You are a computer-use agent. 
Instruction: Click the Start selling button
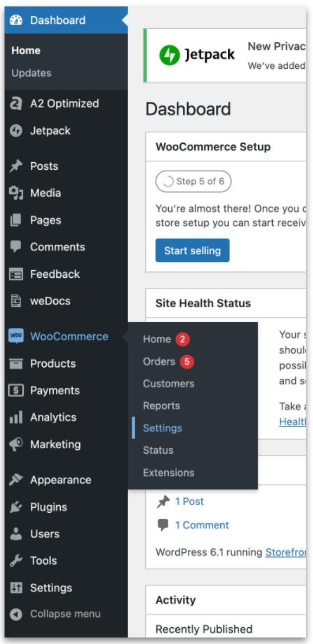click(x=192, y=251)
